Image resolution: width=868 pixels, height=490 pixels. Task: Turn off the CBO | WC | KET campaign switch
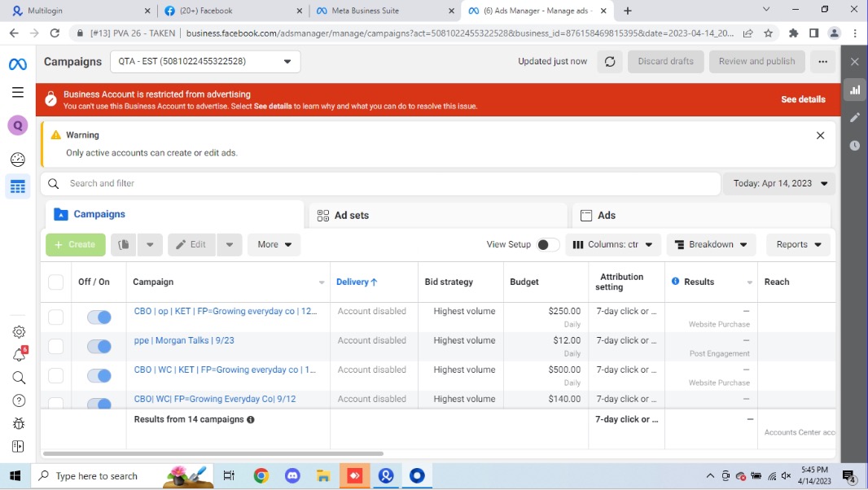pos(99,375)
